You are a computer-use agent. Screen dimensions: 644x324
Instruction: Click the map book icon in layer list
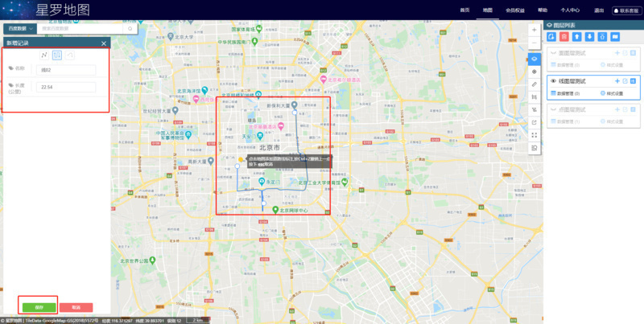615,37
